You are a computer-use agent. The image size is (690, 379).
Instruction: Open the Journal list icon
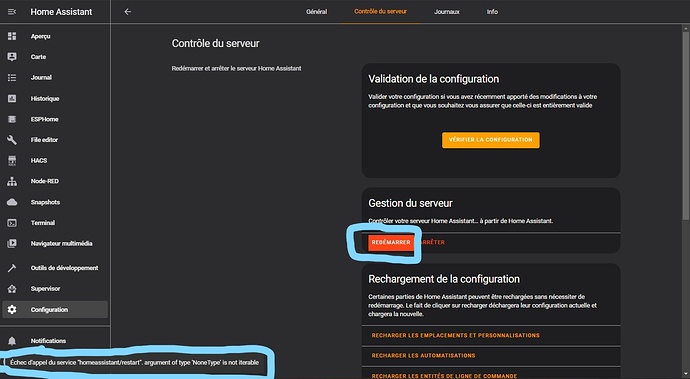click(12, 77)
